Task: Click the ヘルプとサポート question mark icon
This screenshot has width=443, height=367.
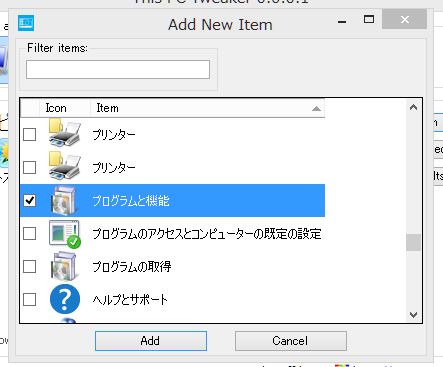Action: tap(65, 299)
